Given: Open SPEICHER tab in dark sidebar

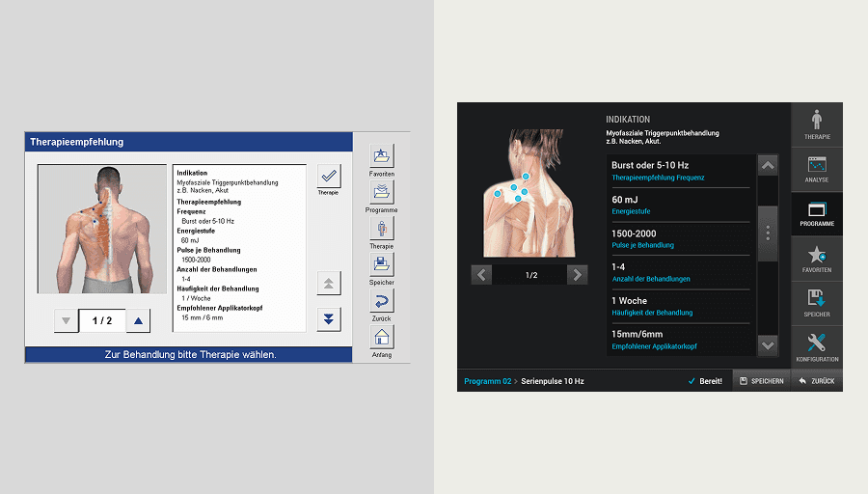Looking at the screenshot, I should click(x=817, y=304).
